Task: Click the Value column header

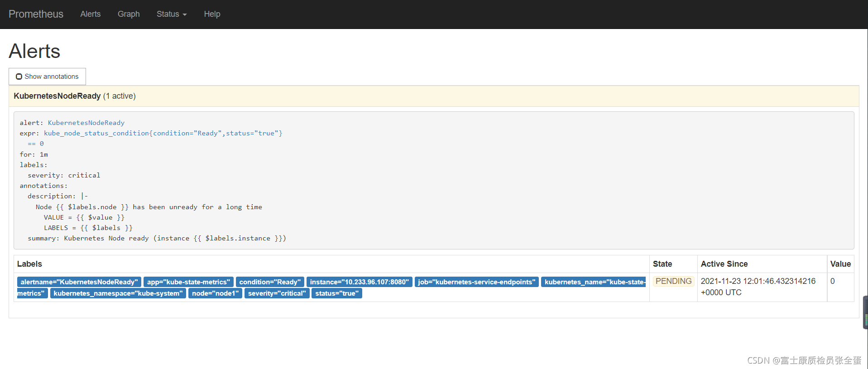Action: coord(840,264)
